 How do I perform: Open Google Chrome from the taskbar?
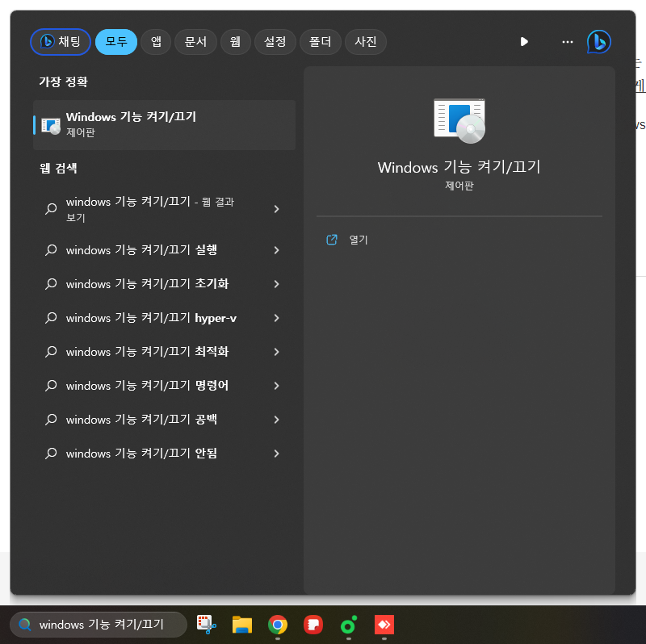coord(278,625)
